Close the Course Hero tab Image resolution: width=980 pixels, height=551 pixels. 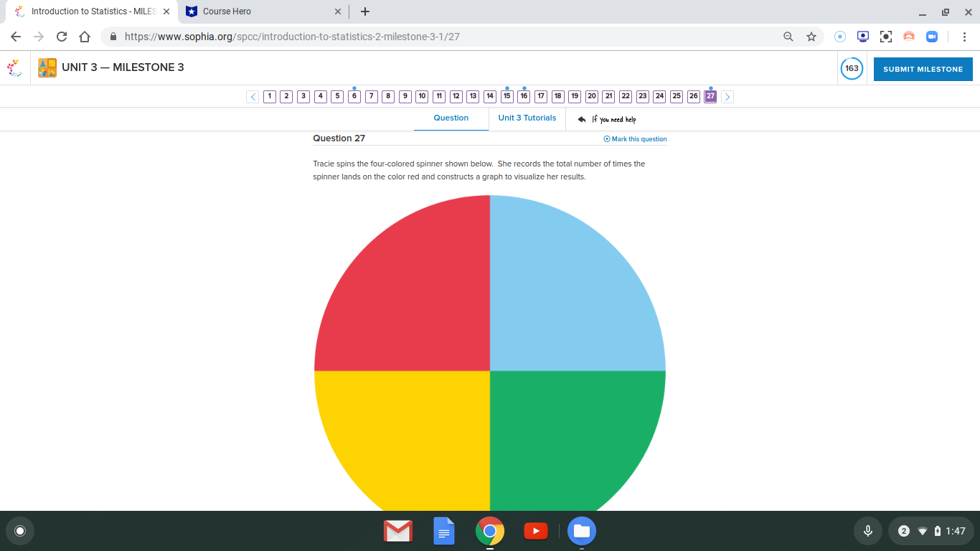point(338,11)
